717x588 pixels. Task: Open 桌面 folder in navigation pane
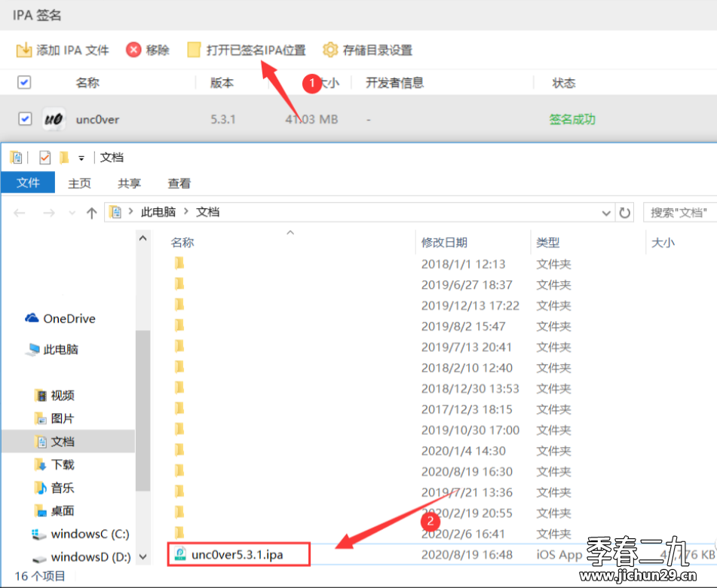(54, 510)
